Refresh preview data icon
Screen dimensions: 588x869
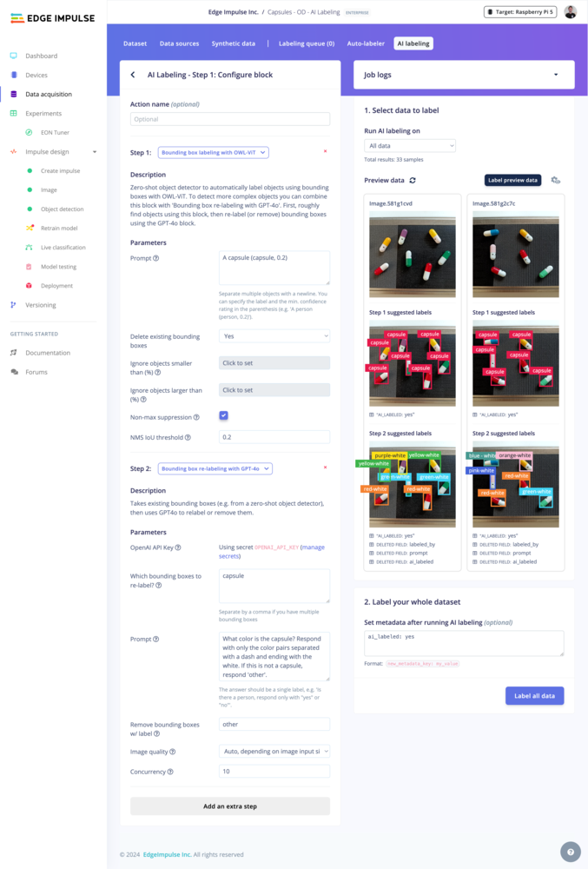coord(413,180)
